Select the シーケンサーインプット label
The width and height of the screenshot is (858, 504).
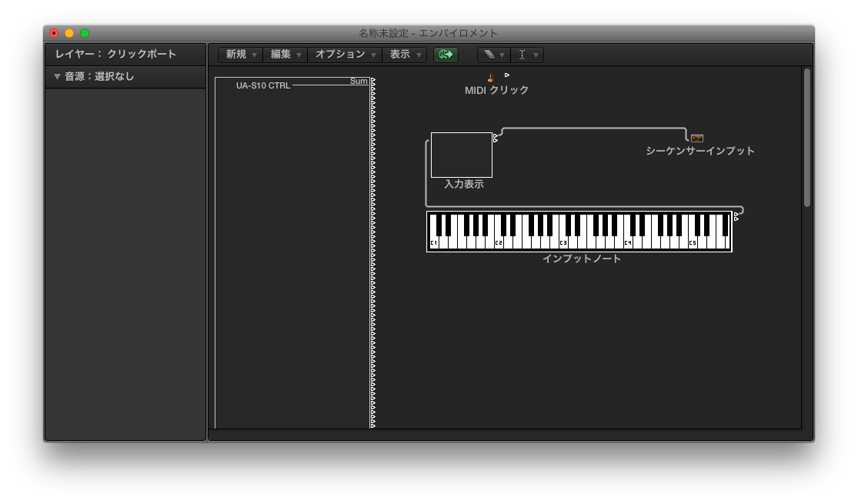(699, 151)
